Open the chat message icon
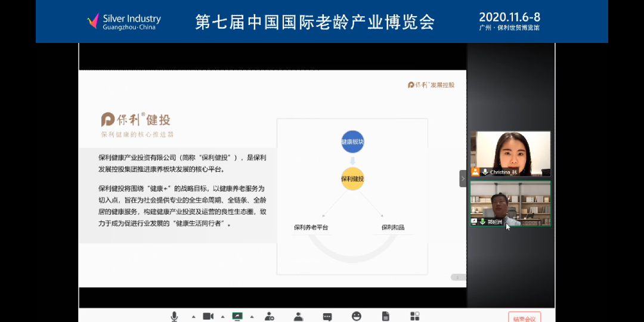Viewport: 644px width, 322px height. pyautogui.click(x=327, y=316)
